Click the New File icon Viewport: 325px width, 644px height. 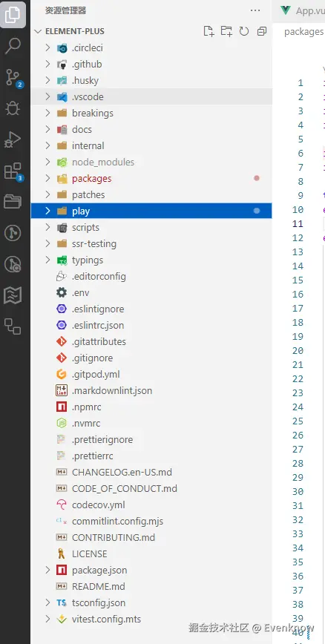209,31
